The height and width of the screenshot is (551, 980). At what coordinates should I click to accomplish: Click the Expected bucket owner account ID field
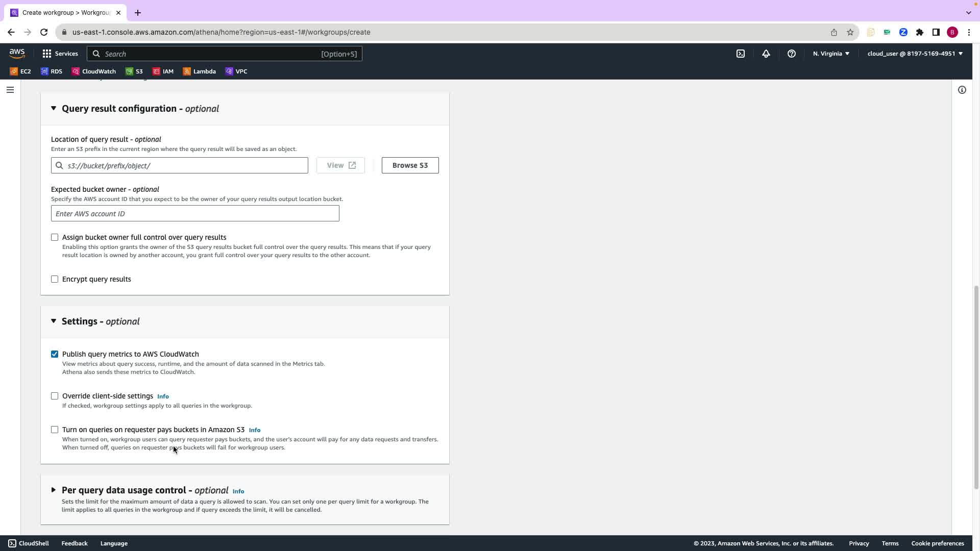click(x=194, y=213)
